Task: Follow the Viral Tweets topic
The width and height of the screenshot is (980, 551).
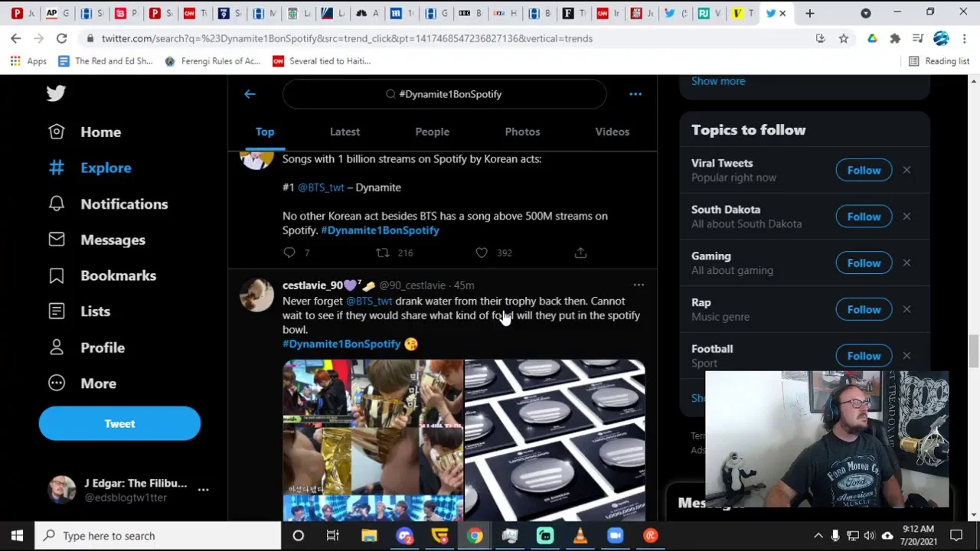Action: (x=864, y=170)
